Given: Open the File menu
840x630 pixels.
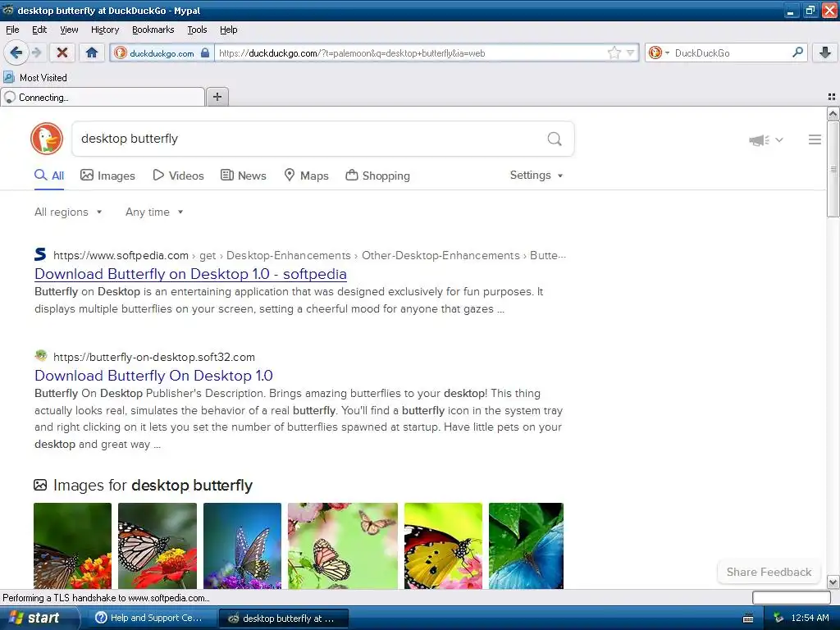Looking at the screenshot, I should tap(12, 30).
